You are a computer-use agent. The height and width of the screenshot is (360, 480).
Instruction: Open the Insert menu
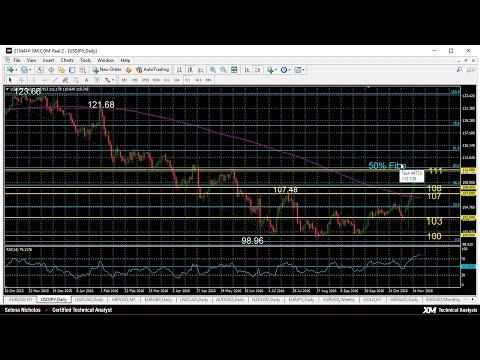click(x=48, y=60)
